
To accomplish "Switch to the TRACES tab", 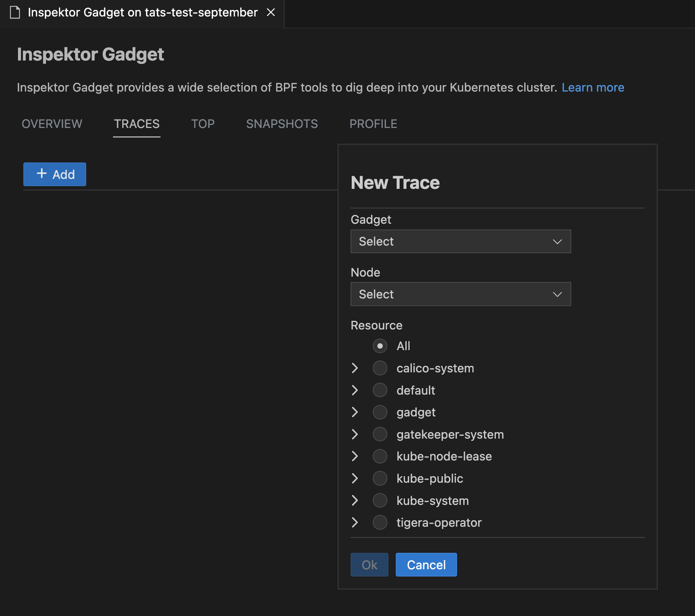I will click(x=136, y=124).
